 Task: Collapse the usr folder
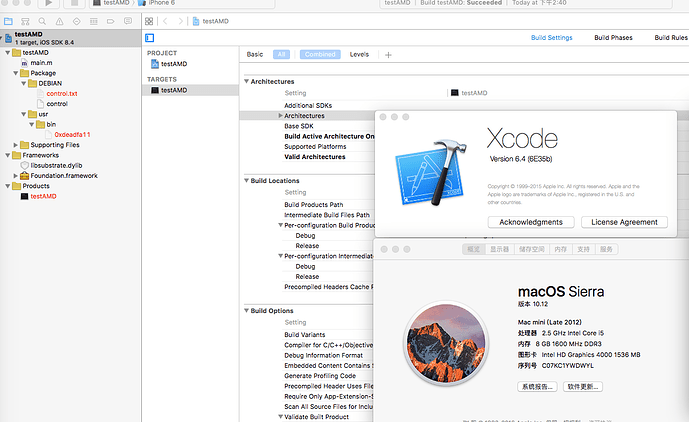(23, 114)
